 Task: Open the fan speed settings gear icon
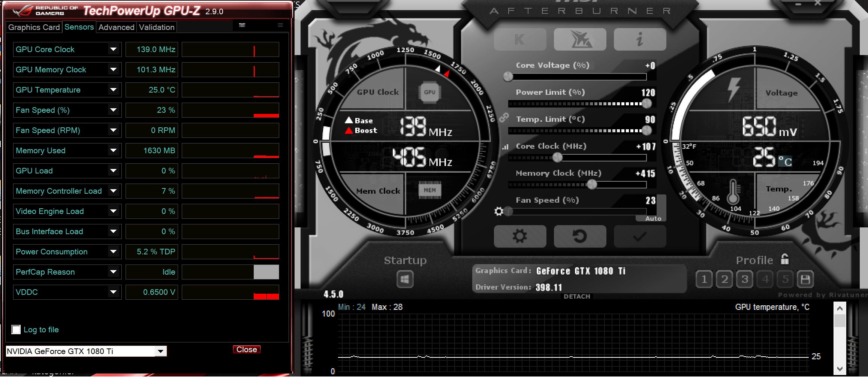tap(498, 211)
